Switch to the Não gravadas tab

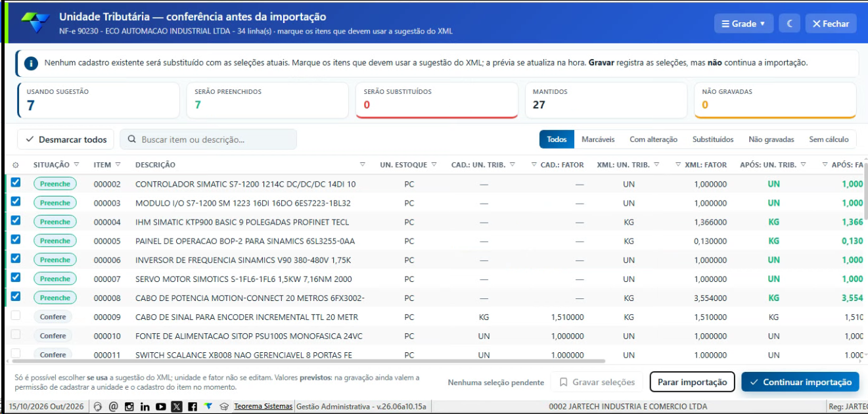click(x=771, y=139)
